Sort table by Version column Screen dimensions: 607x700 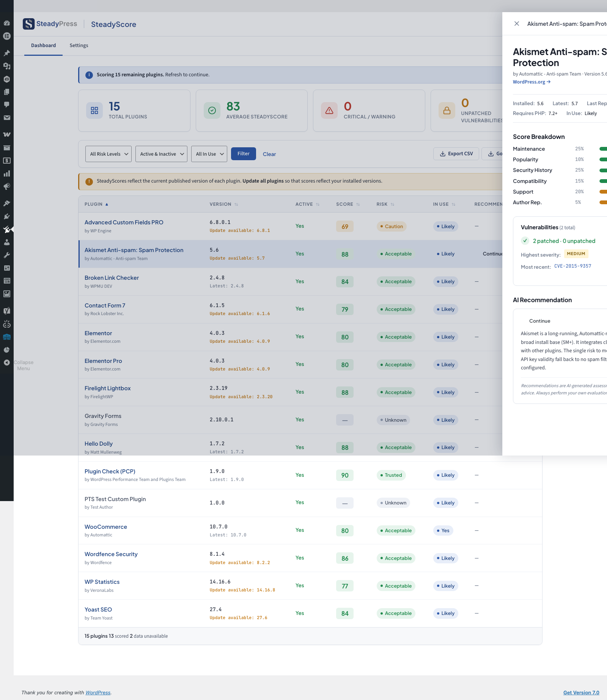coord(224,204)
